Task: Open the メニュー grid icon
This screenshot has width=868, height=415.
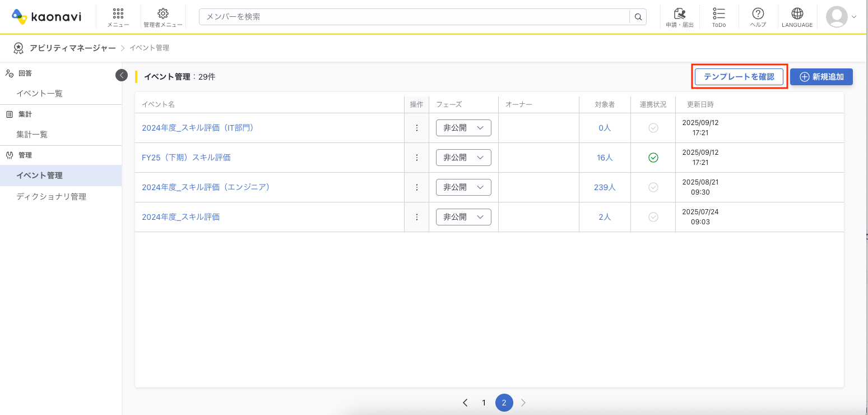Action: pyautogui.click(x=118, y=17)
